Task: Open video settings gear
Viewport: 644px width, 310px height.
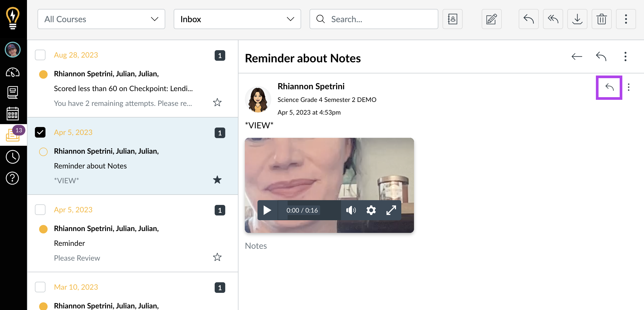Action: [371, 210]
